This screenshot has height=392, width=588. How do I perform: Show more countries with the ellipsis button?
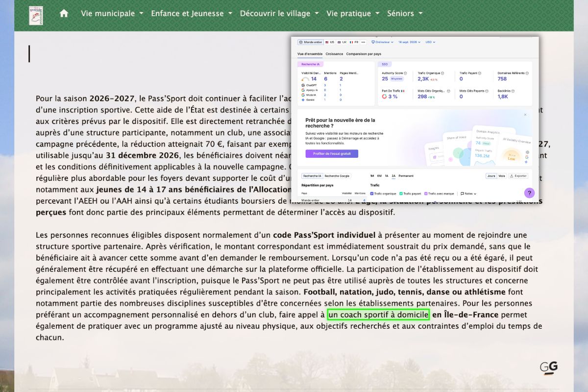(364, 42)
